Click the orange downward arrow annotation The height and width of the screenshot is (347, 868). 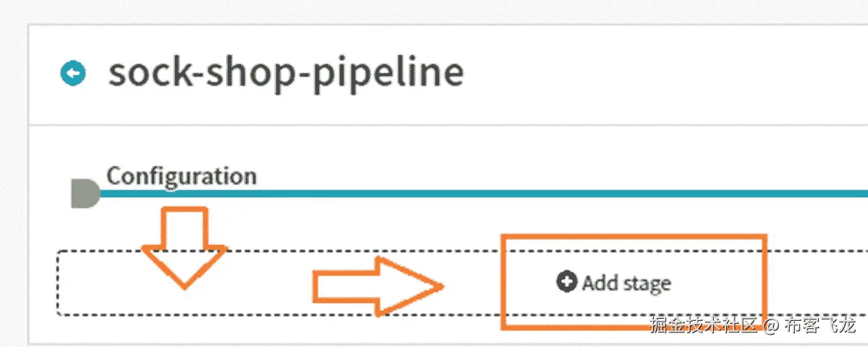click(x=184, y=246)
